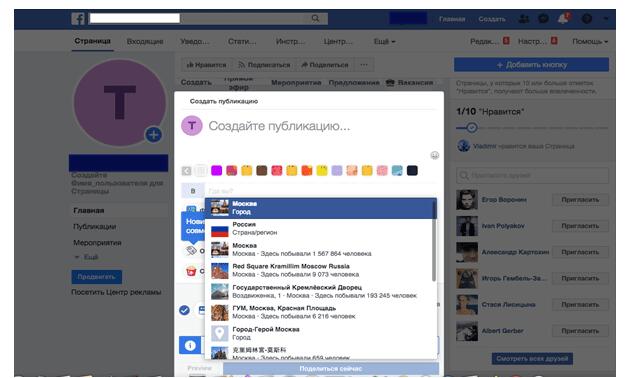
Task: Select the bright yellow post background swatch
Action: coord(322,171)
